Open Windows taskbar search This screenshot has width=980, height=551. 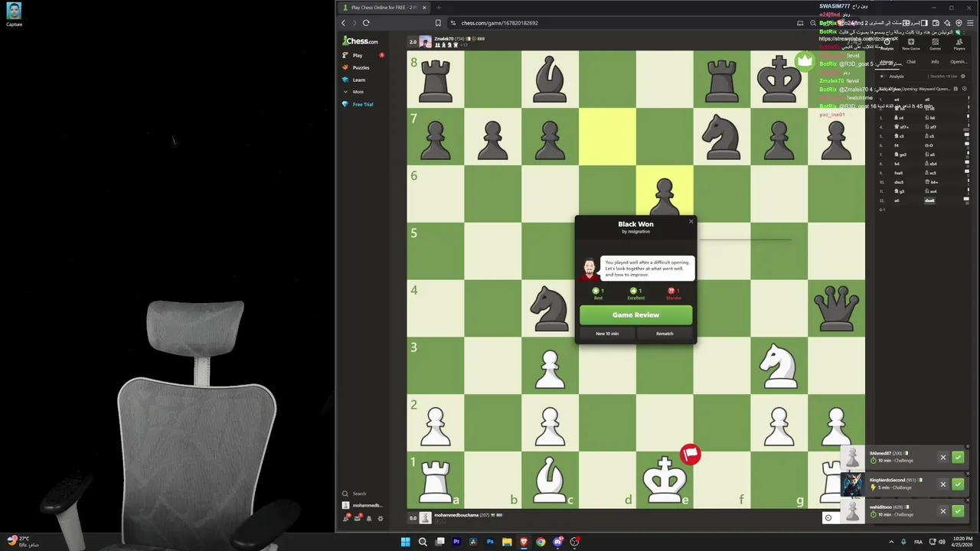point(423,542)
